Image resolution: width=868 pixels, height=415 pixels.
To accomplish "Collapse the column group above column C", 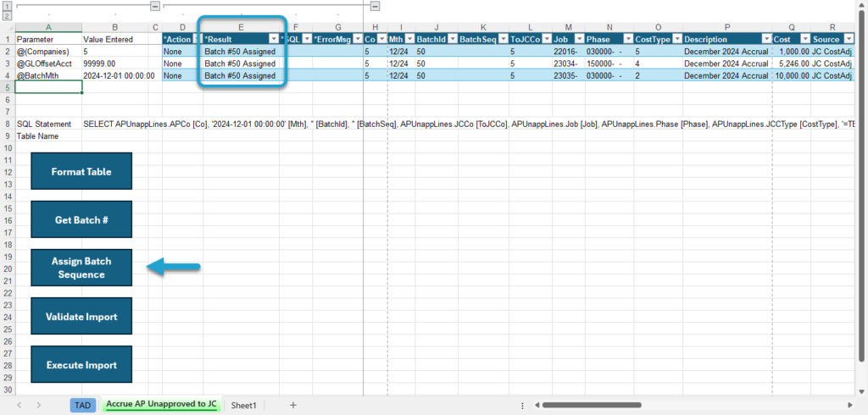I will click(x=155, y=6).
